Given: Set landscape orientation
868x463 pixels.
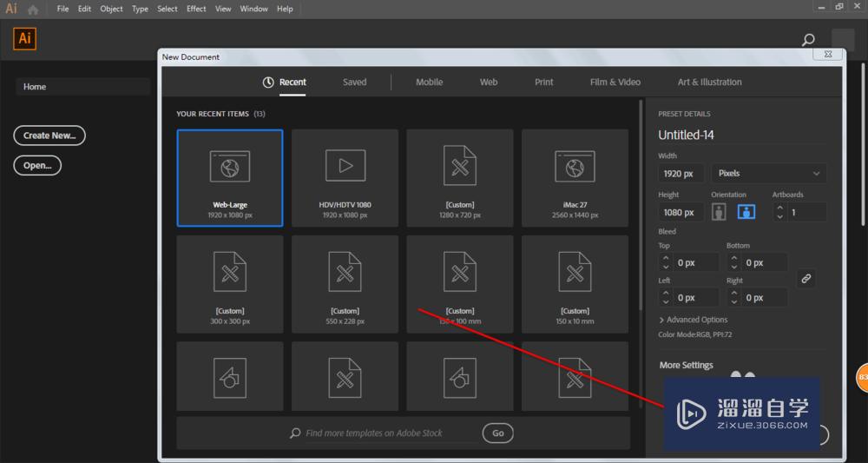Looking at the screenshot, I should [746, 212].
